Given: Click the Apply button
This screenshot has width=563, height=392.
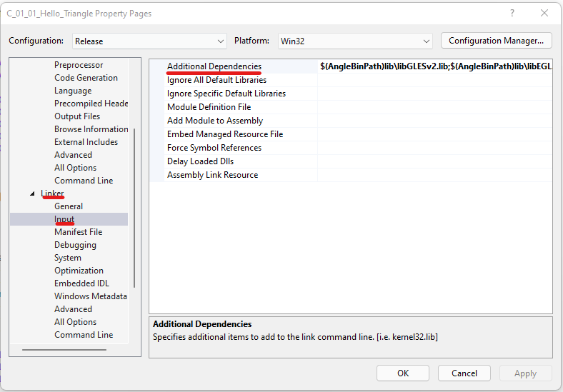Looking at the screenshot, I should [526, 373].
